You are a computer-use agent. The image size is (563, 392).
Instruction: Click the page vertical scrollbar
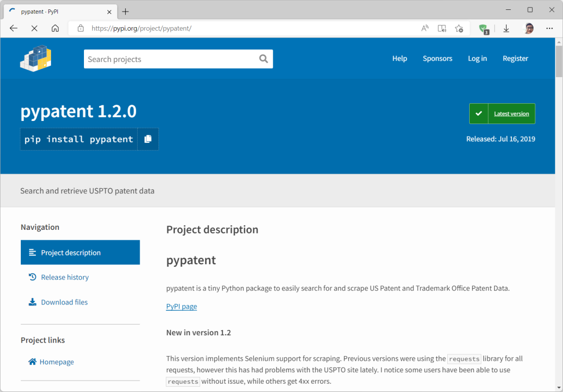[x=559, y=209]
